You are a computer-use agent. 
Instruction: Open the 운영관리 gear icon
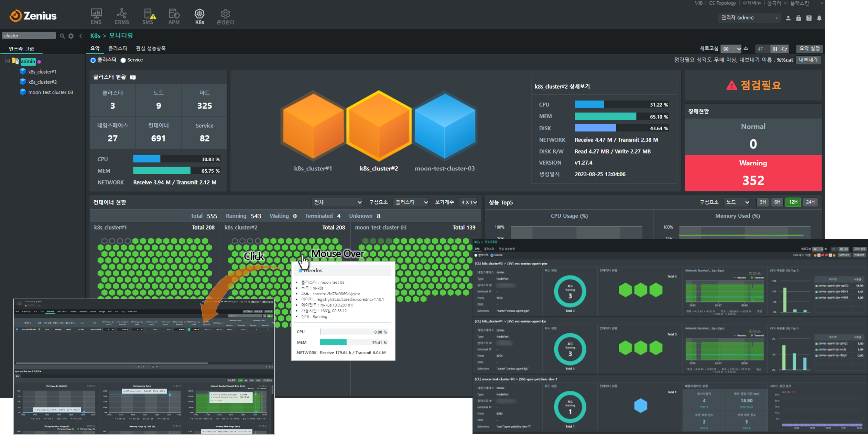(225, 16)
